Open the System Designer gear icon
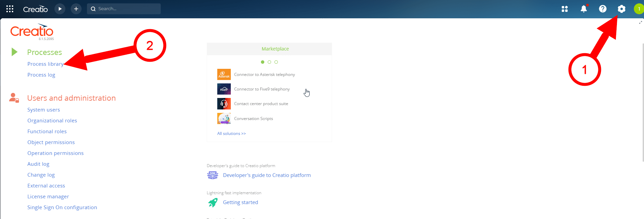Viewport: 644px width, 219px height. point(622,9)
